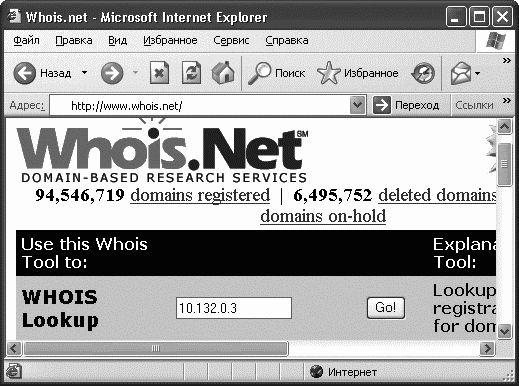
Task: Expand the Mail button dropdown arrow
Action: tap(477, 73)
